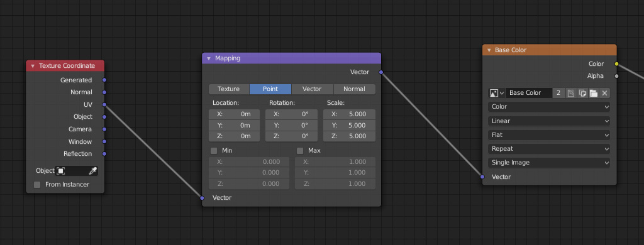Viewport: 644px width, 245px height.
Task: Click the Rotation Y field
Action: [291, 125]
